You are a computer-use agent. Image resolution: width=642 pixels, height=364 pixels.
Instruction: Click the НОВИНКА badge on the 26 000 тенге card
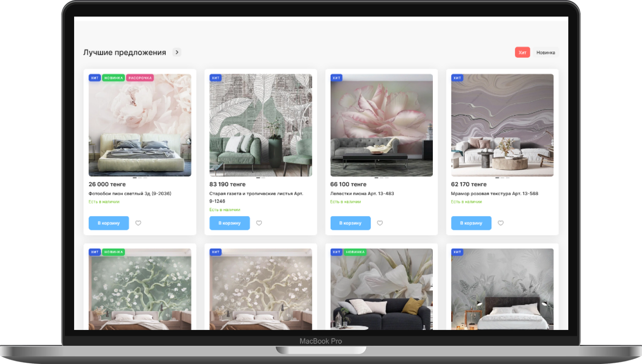tap(114, 78)
